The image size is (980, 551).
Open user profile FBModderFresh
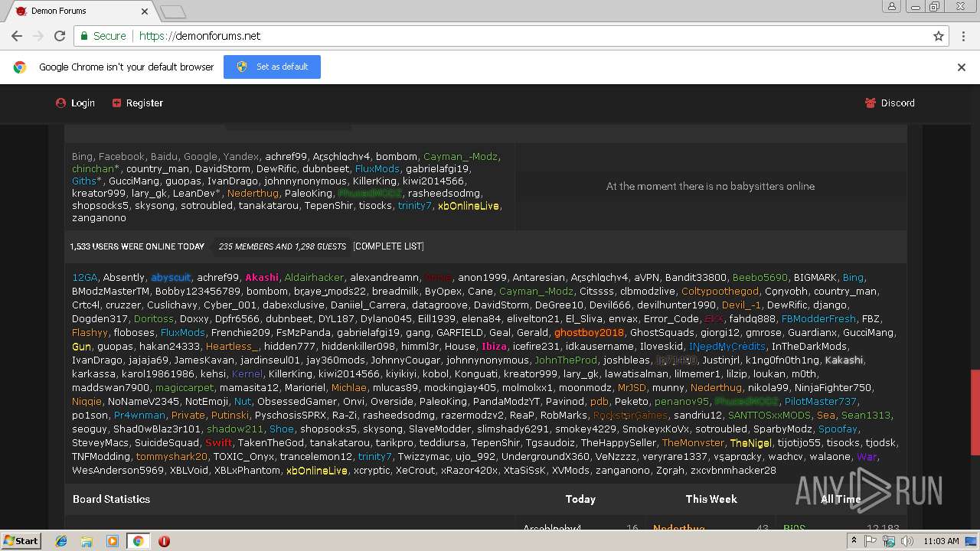click(818, 319)
